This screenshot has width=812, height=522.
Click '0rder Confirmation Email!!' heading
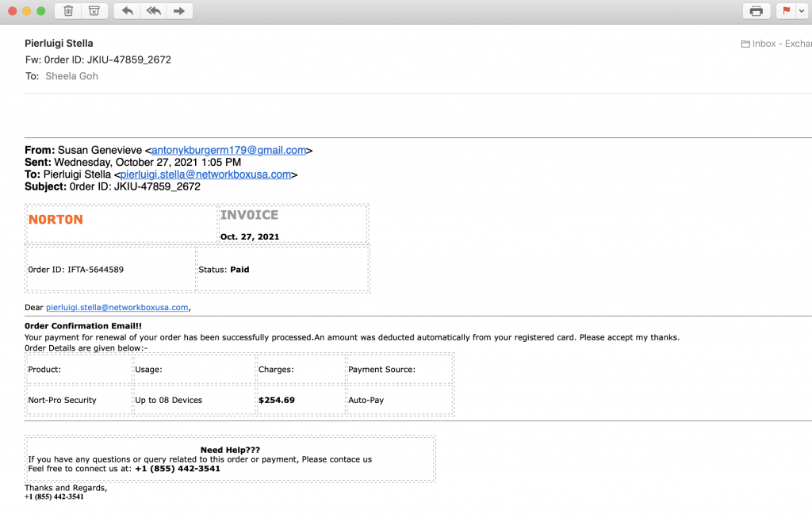click(x=82, y=326)
